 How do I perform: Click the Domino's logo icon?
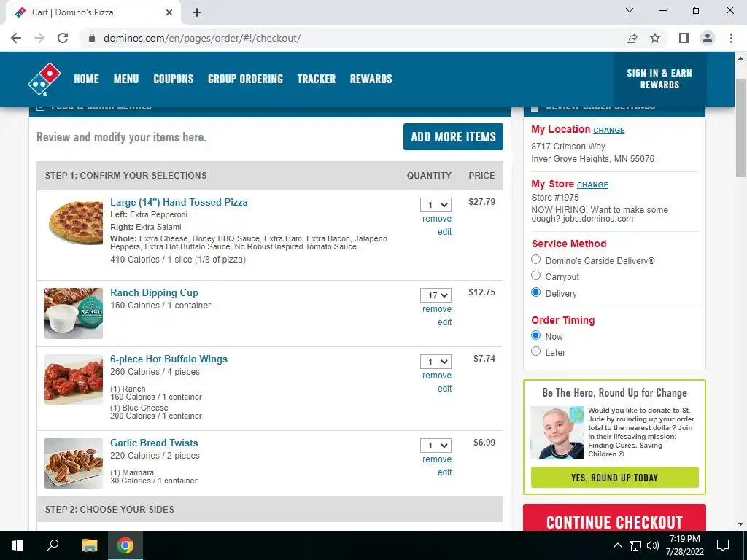tap(44, 79)
